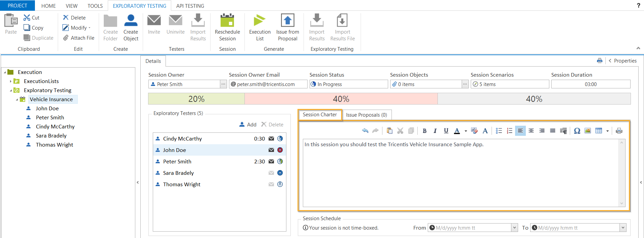Toggle bold formatting in the charter editor
644x238 pixels.
pos(424,131)
